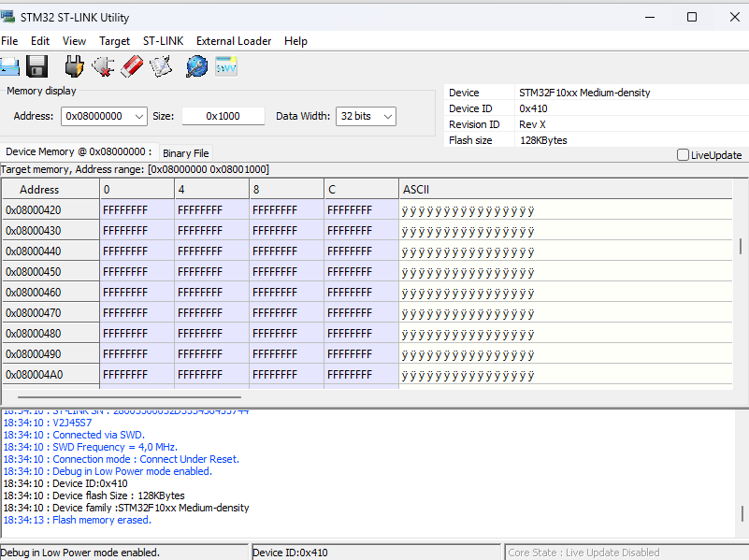Click the Open file toolbar icon
749x560 pixels.
point(8,66)
